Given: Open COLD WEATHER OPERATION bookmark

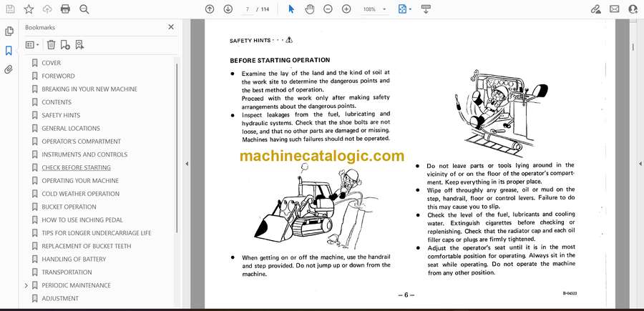Looking at the screenshot, I should point(80,194).
